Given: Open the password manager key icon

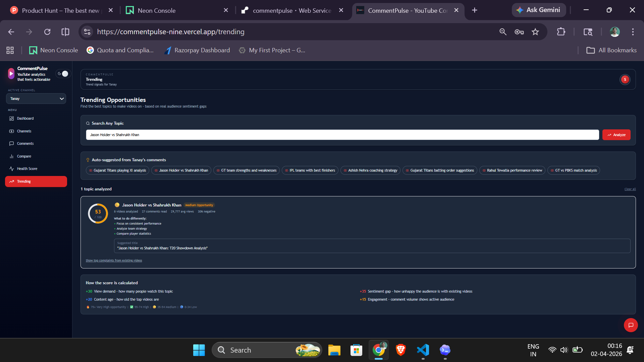Looking at the screenshot, I should [x=519, y=32].
